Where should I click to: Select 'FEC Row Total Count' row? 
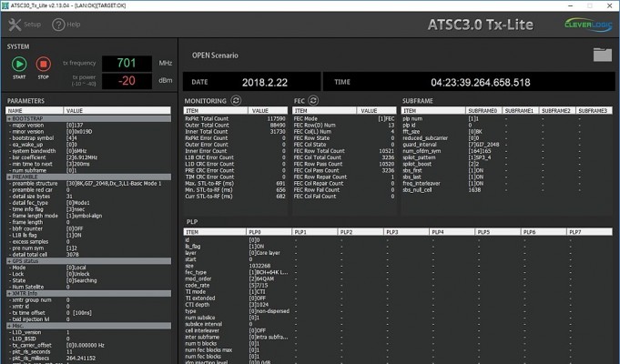[x=344, y=151]
